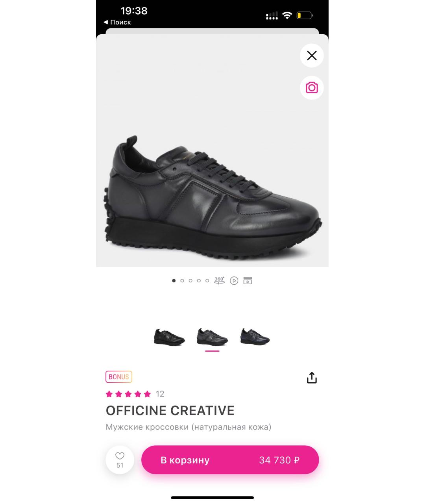The image size is (425, 504).
Task: Open OFFICINE CREATIVE brand page
Action: pos(170,411)
